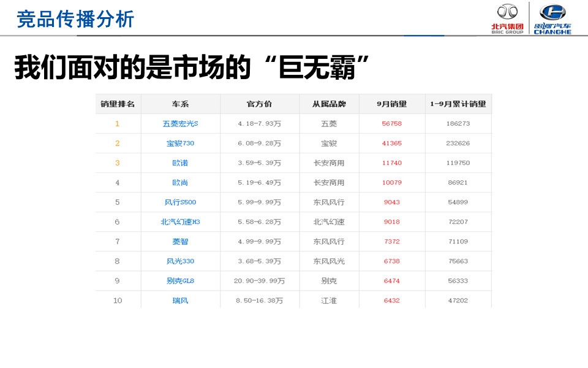Select the price range 5.99-9.99万
The image size is (588, 368).
(259, 202)
